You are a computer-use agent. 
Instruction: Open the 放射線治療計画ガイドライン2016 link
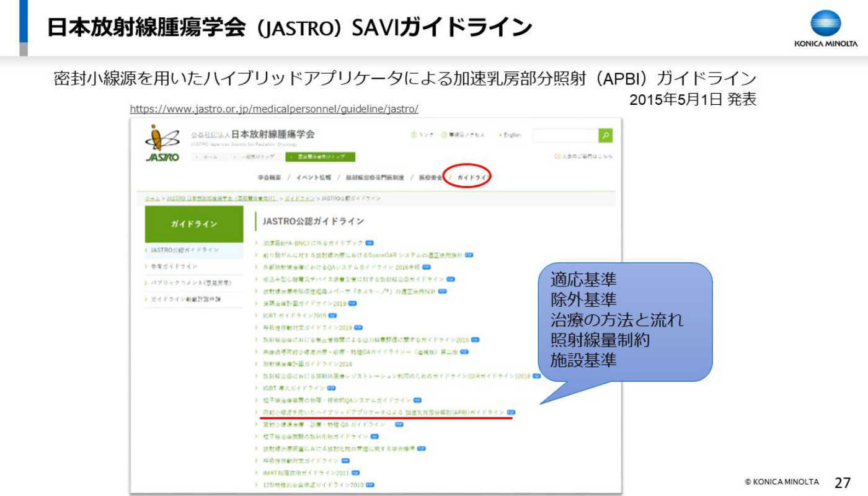(307, 364)
